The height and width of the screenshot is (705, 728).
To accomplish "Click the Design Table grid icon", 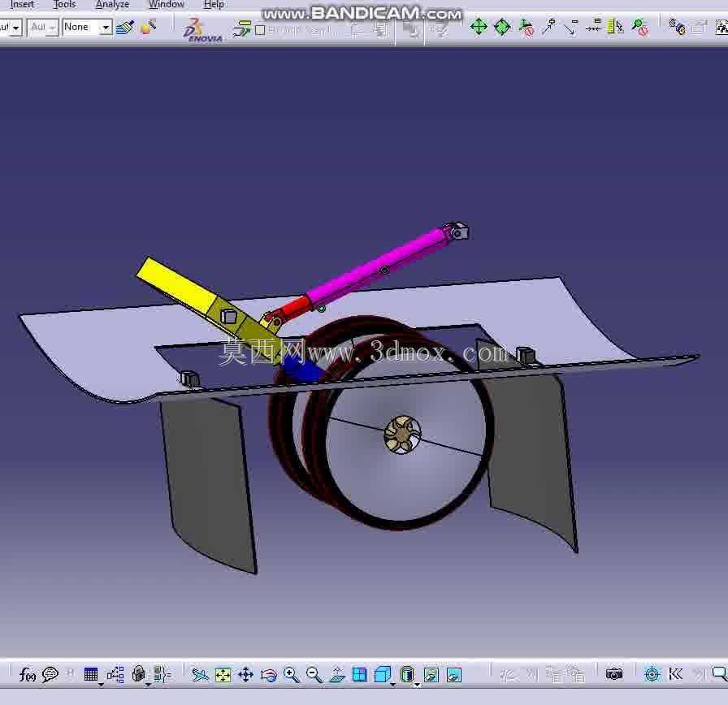I will tap(91, 674).
